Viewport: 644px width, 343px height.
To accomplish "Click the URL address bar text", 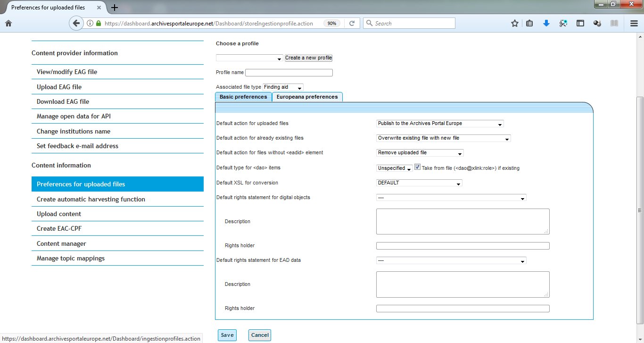I will (x=209, y=23).
